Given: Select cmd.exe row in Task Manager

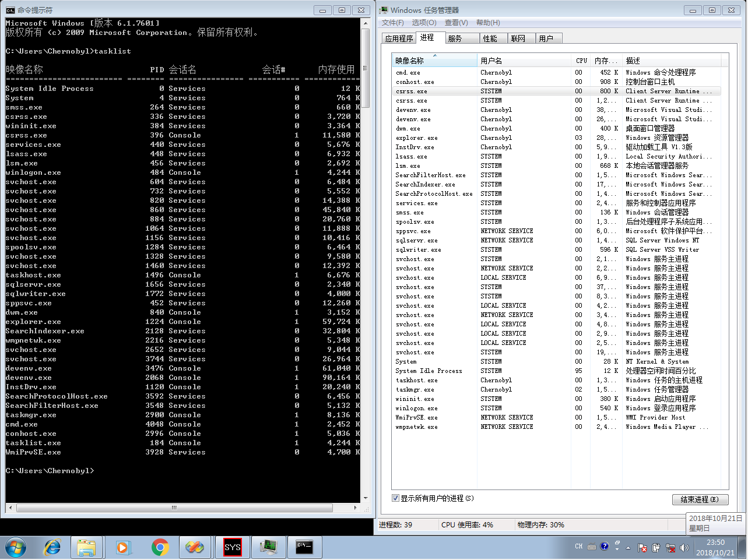Looking at the screenshot, I should (558, 72).
